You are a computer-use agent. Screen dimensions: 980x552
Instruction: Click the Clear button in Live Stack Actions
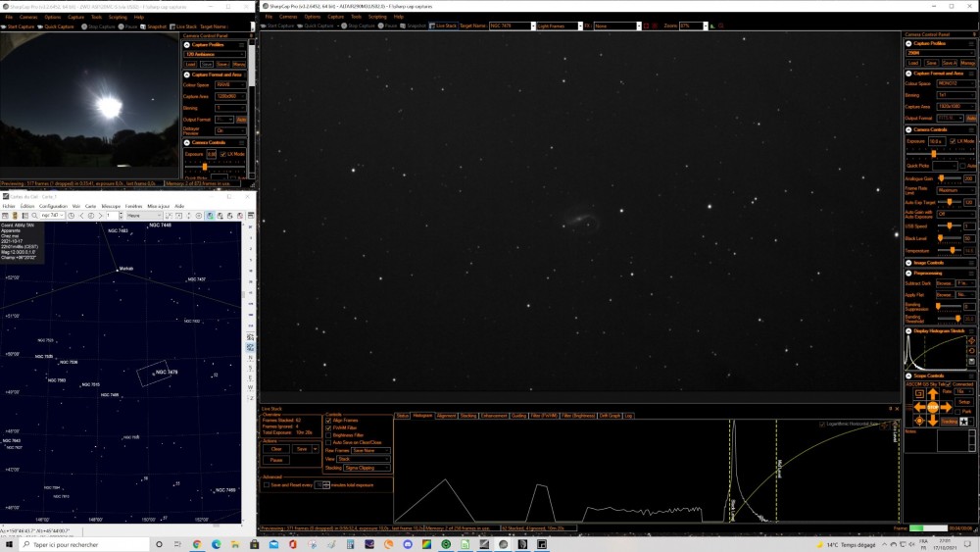276,449
